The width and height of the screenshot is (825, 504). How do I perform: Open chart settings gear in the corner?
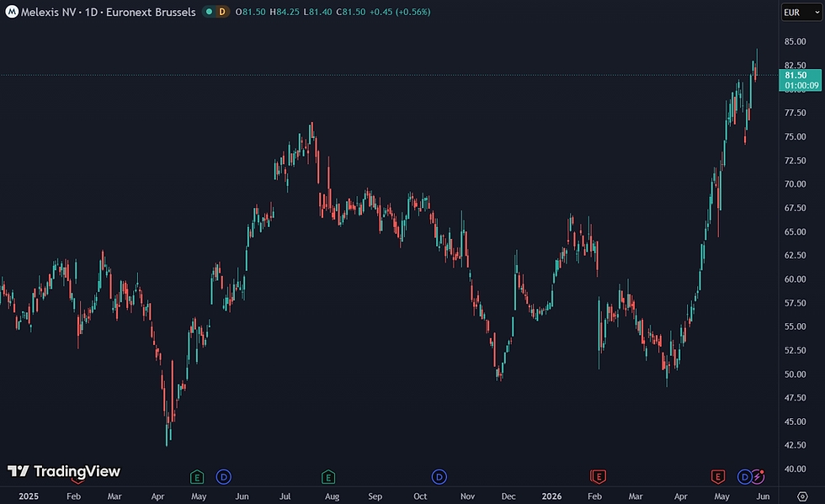pyautogui.click(x=801, y=496)
